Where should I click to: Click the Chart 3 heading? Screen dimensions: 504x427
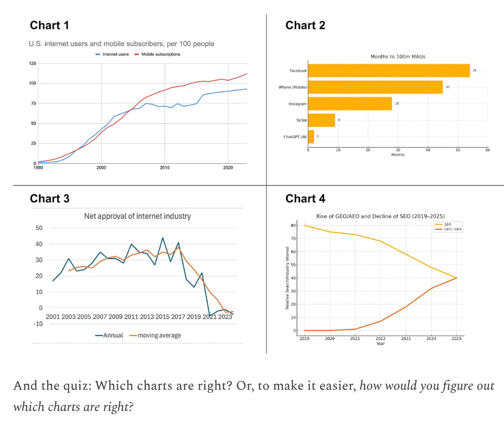49,198
